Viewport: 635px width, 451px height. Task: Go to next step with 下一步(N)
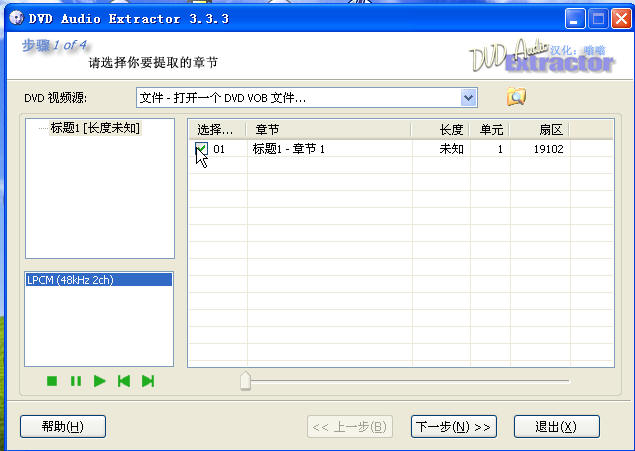454,427
